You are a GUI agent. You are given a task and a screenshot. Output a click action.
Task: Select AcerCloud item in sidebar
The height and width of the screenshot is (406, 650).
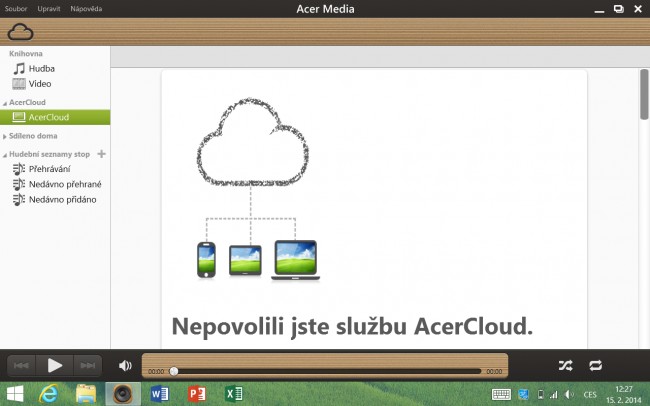pyautogui.click(x=55, y=117)
